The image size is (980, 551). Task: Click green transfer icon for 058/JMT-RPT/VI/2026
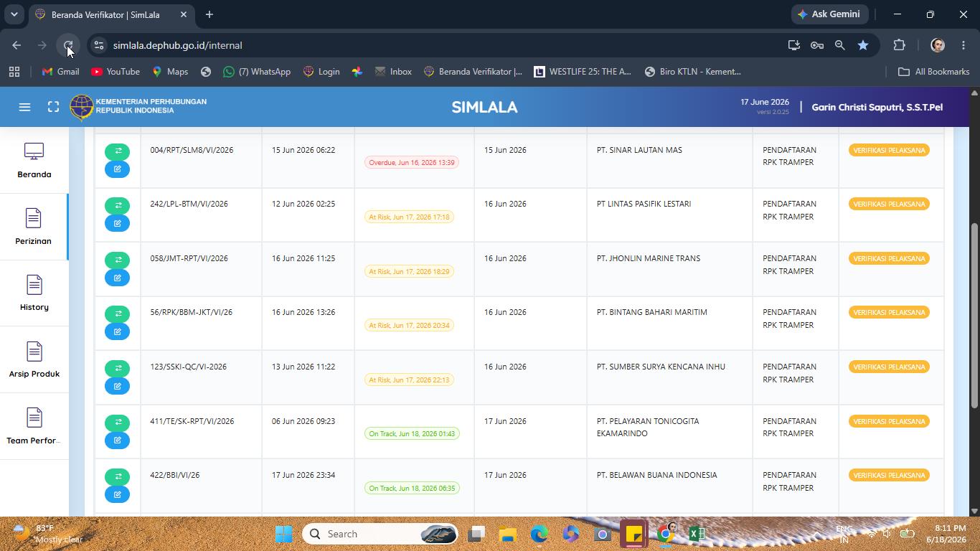118,260
